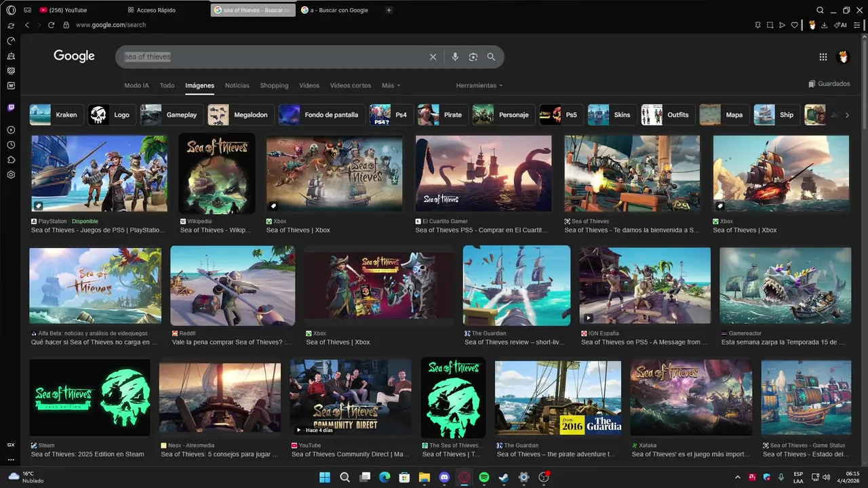The image size is (868, 488).
Task: Click the weather widget showing 16°C Nublado
Action: tap(26, 477)
